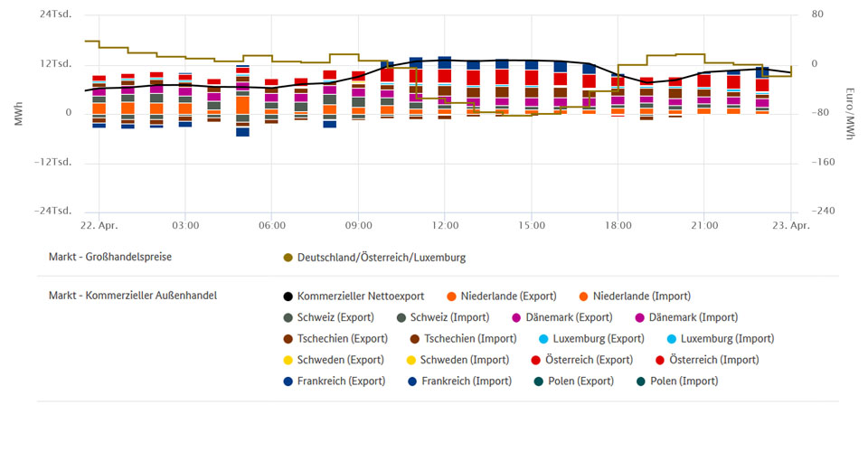868x452 pixels.
Task: Click the cyan Luxemburg (Export) legend dot
Action: click(x=543, y=339)
